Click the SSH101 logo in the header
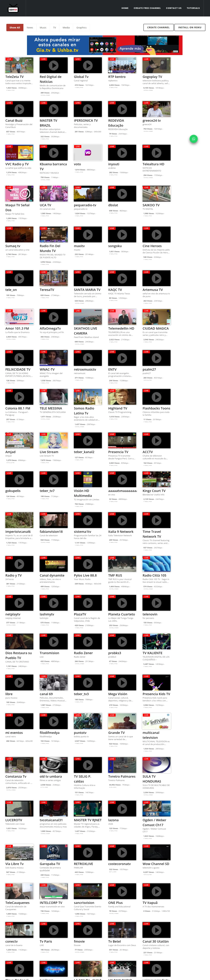 tap(13, 8)
